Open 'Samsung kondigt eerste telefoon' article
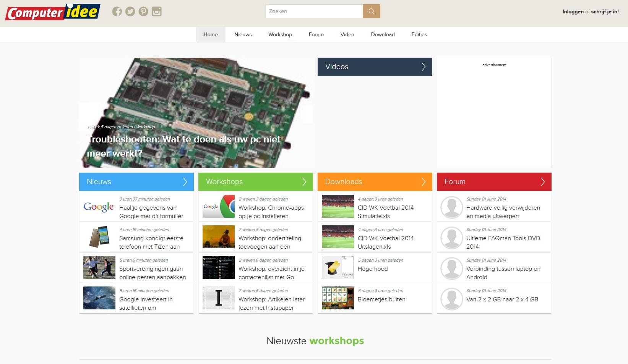The image size is (628, 364). pyautogui.click(x=151, y=243)
